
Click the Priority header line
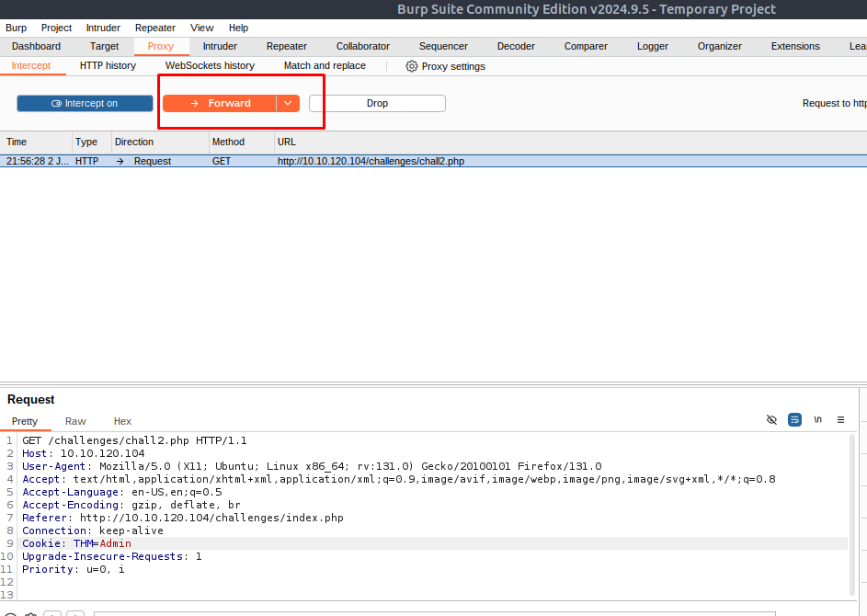tap(73, 569)
